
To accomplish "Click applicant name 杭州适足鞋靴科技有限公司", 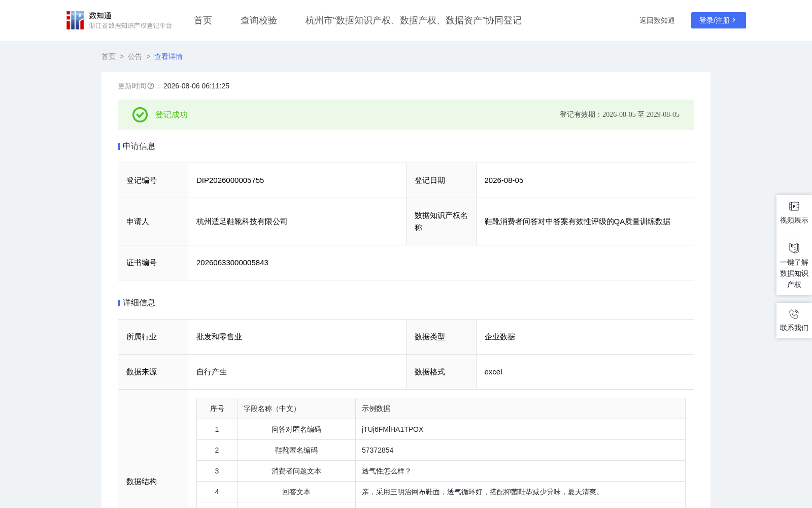I will (242, 221).
